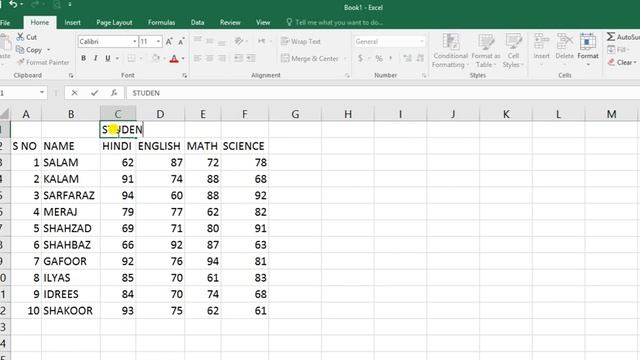Open the Calibri font name dropdown
Image resolution: width=640 pixels, height=360 pixels.
pyautogui.click(x=134, y=42)
